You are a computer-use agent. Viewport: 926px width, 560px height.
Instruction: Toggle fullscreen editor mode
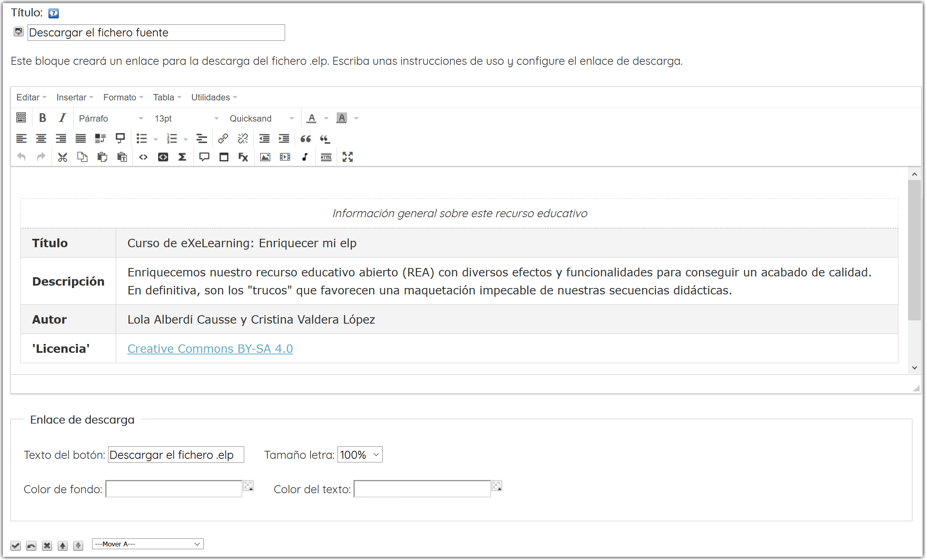348,157
